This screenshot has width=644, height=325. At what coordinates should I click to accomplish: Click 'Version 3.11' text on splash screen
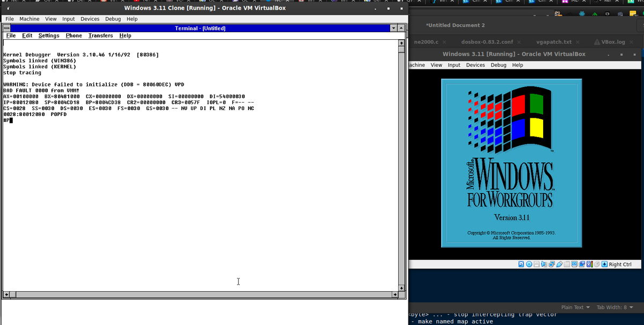coord(511,218)
